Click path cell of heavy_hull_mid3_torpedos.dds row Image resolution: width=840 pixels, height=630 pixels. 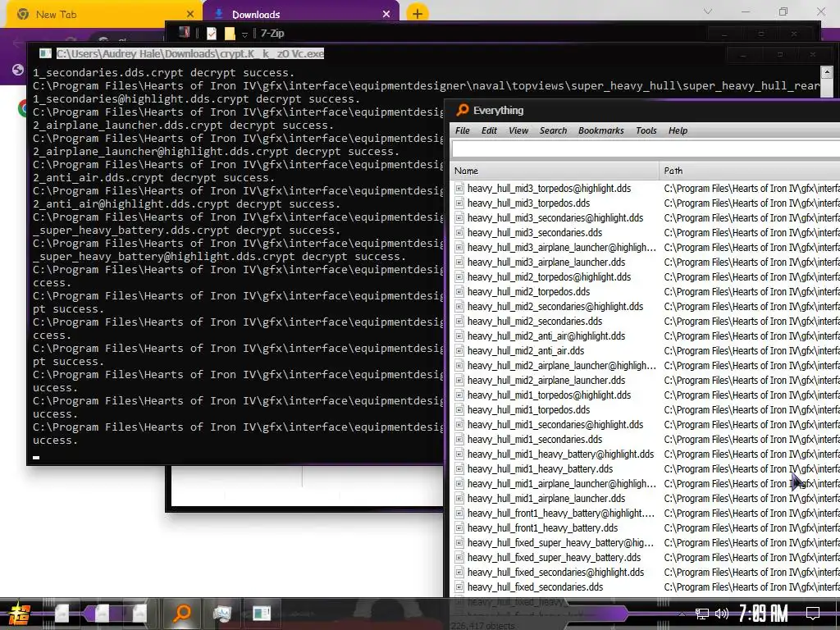pos(751,203)
